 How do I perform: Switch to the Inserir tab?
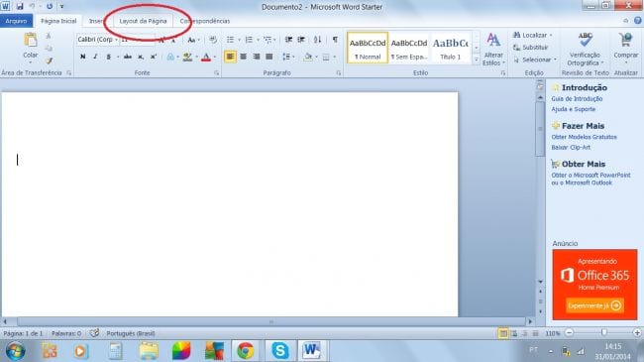click(97, 21)
